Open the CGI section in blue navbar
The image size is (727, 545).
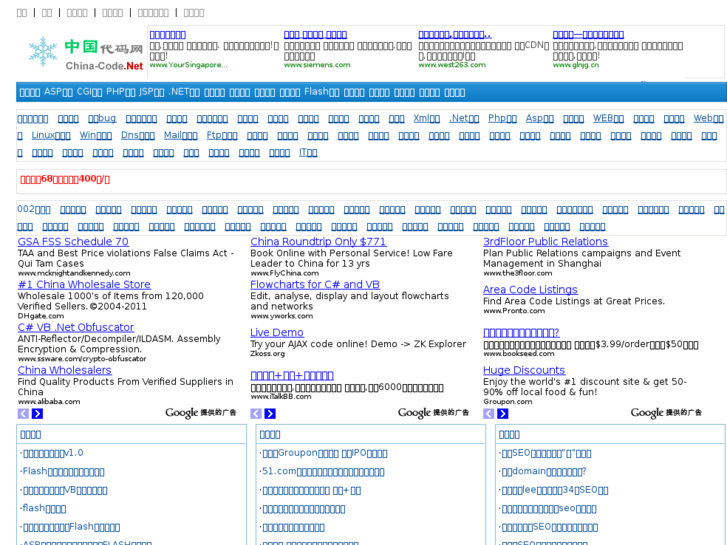click(x=89, y=92)
